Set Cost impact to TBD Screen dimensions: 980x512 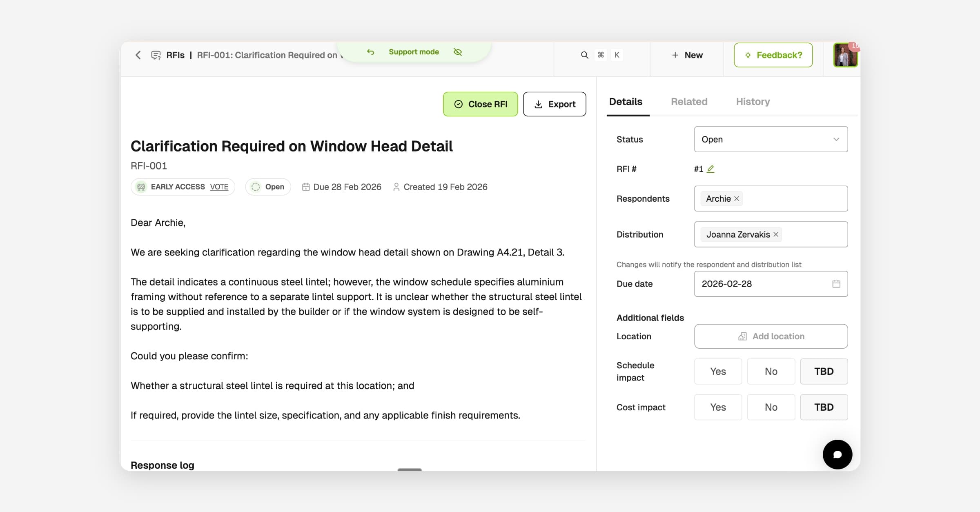pos(824,407)
